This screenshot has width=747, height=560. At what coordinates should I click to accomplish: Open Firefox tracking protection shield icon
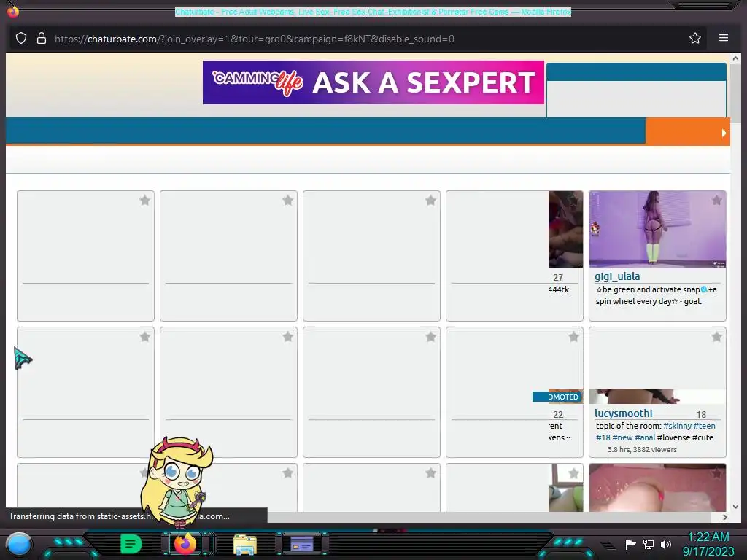pos(21,38)
